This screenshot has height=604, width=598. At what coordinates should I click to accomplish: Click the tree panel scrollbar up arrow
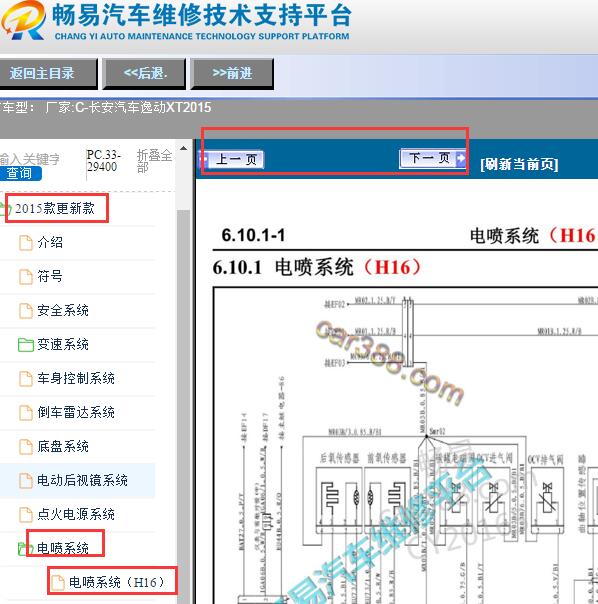pos(183,148)
